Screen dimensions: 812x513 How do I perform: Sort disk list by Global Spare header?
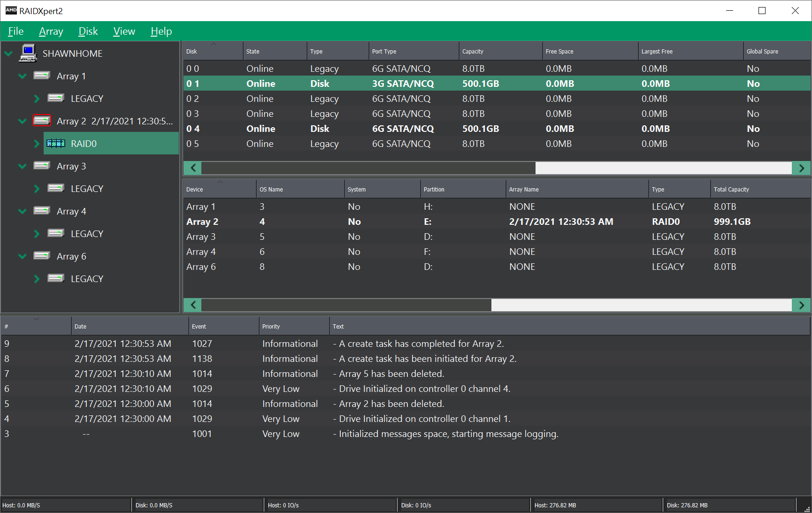point(777,51)
